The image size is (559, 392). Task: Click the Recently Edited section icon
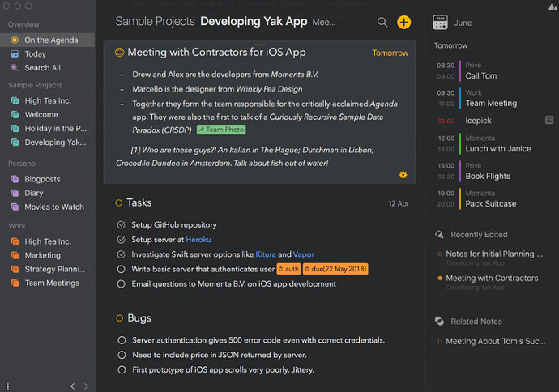[440, 234]
